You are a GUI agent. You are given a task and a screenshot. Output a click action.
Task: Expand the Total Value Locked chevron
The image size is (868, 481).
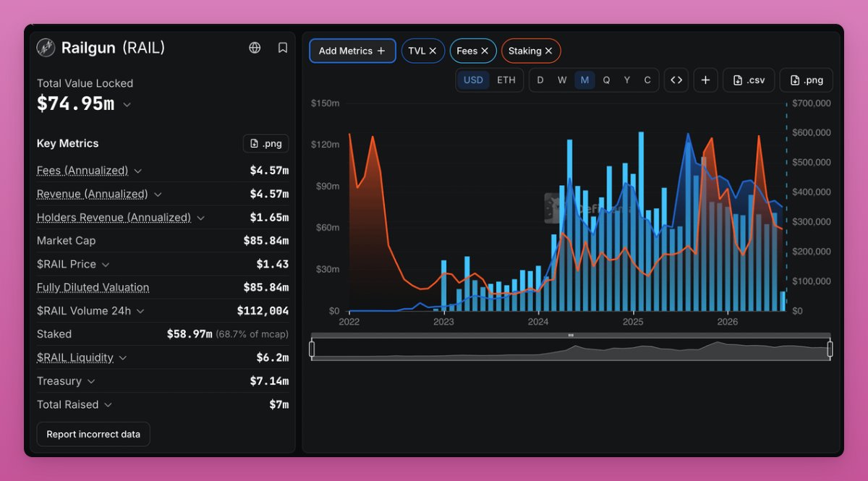click(127, 105)
